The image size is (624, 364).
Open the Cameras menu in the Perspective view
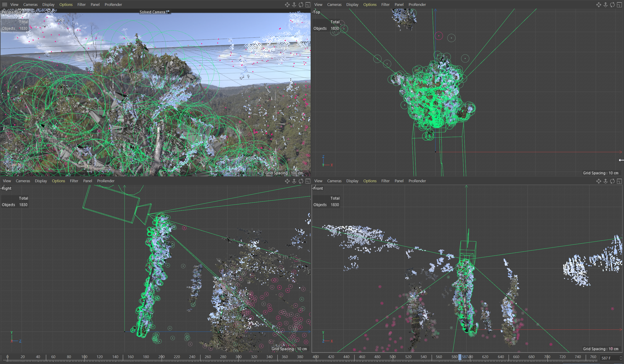point(30,5)
